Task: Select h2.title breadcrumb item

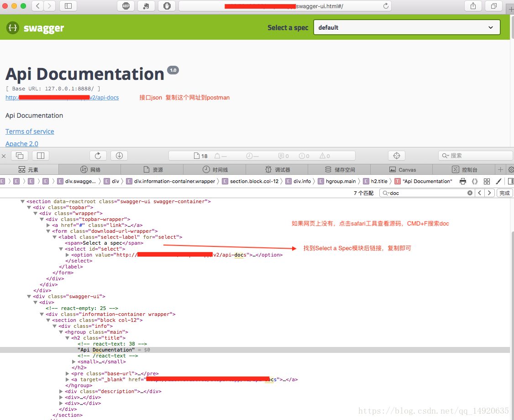Action: tap(375, 181)
